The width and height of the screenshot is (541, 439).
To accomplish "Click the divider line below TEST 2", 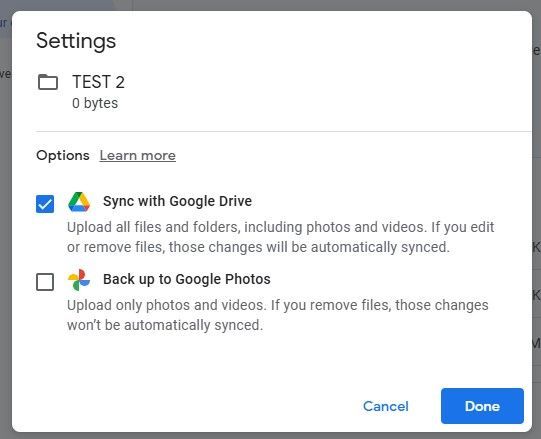I will pyautogui.click(x=283, y=131).
